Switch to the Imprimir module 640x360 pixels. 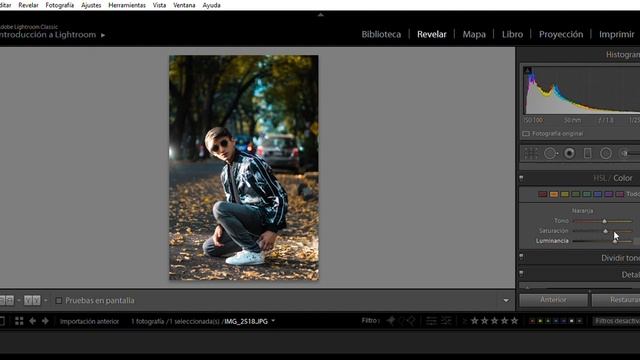coord(616,34)
